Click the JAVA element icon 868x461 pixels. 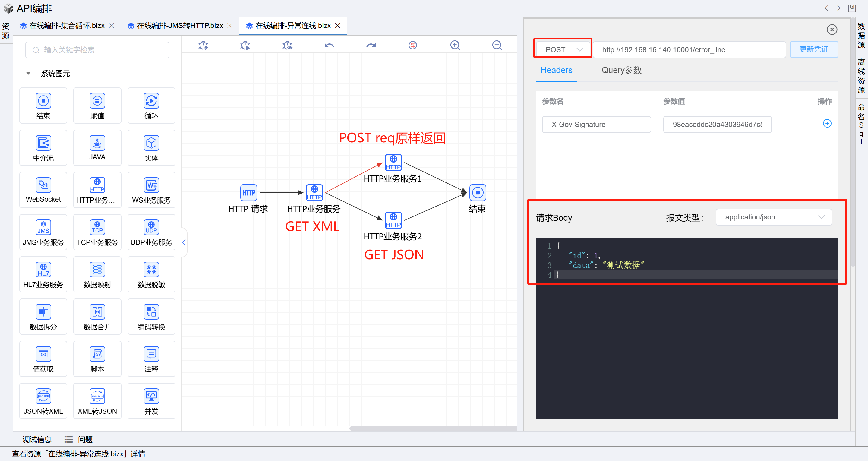pos(97,143)
